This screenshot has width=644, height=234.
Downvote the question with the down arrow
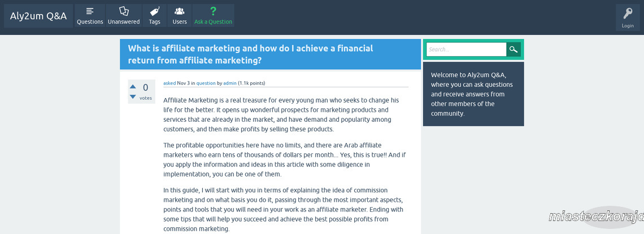click(133, 97)
